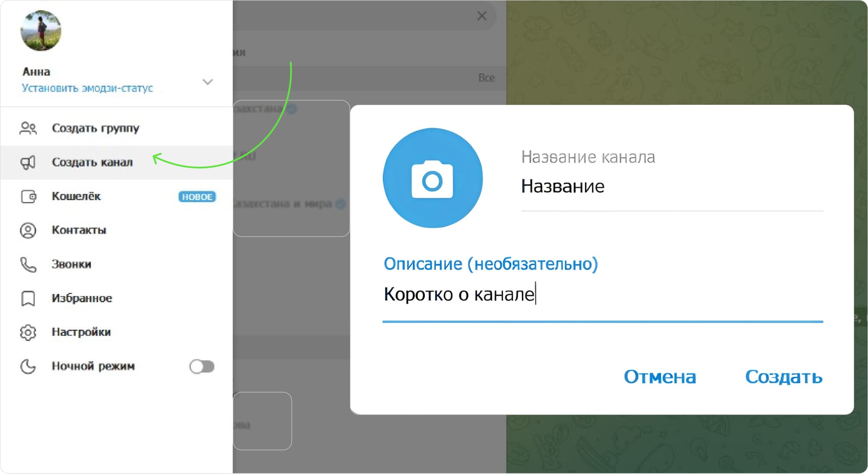Select the Ночной режим moon icon

28,367
